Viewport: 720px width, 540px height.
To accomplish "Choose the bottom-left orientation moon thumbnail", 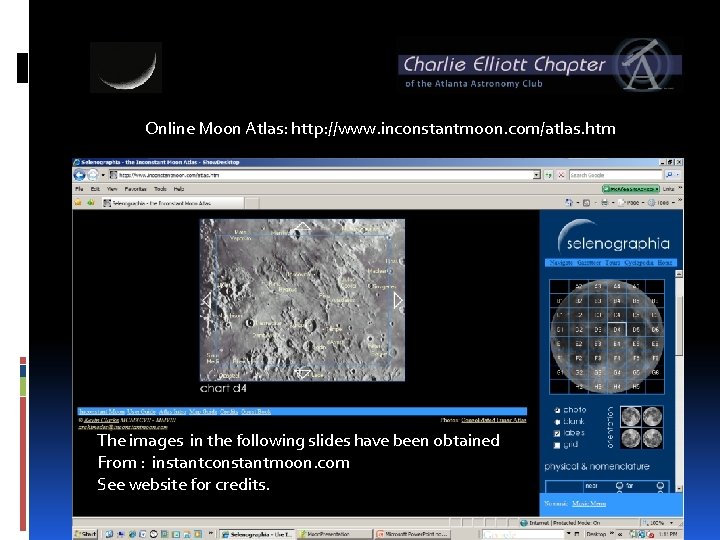I will 630,438.
